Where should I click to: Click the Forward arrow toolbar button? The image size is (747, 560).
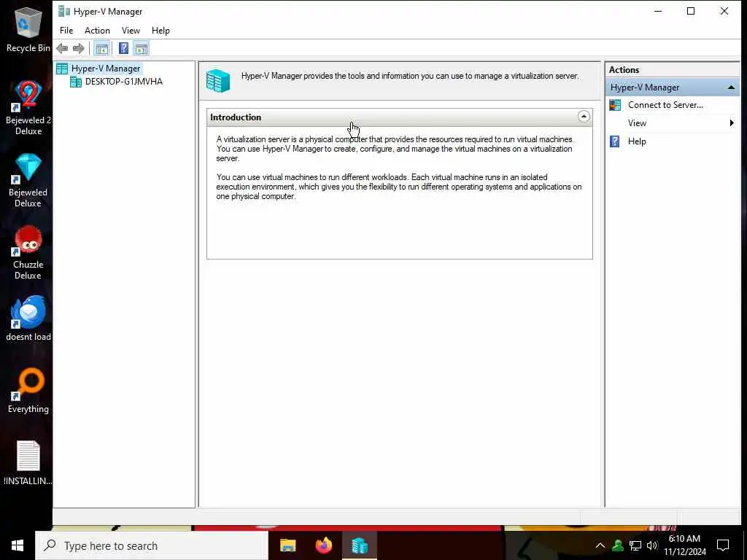(79, 48)
